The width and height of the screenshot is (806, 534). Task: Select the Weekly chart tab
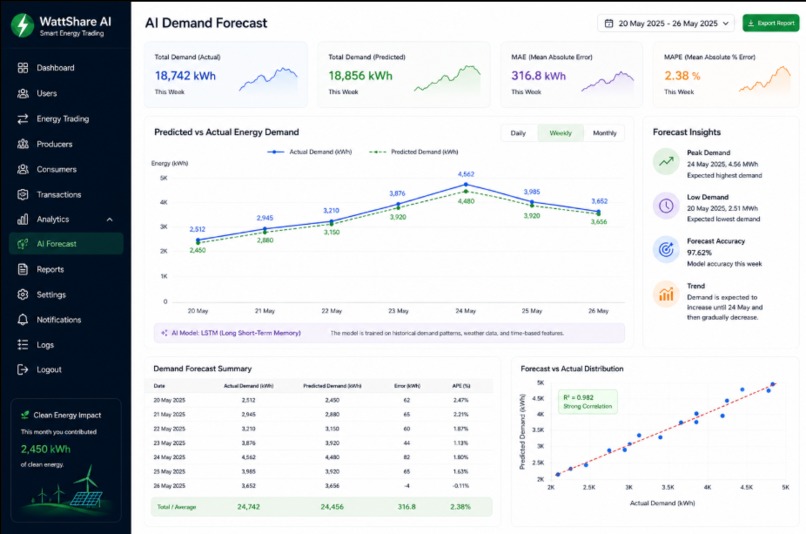click(560, 133)
